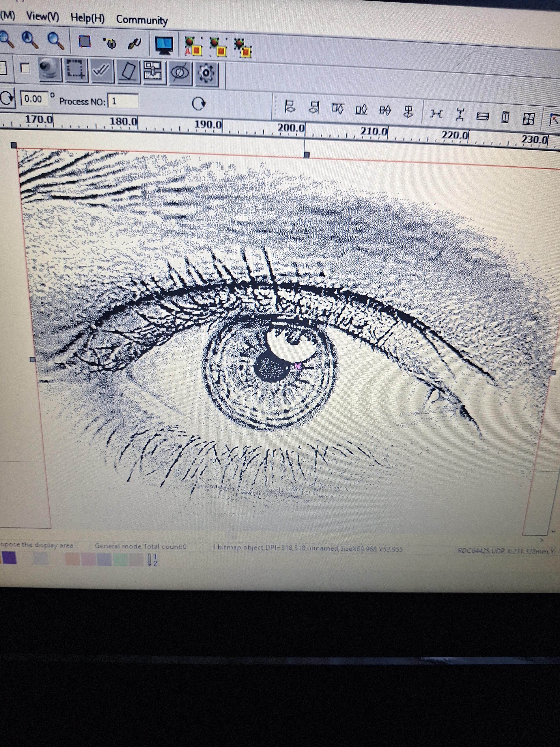
Task: Click the same size grid icon
Action: [529, 118]
